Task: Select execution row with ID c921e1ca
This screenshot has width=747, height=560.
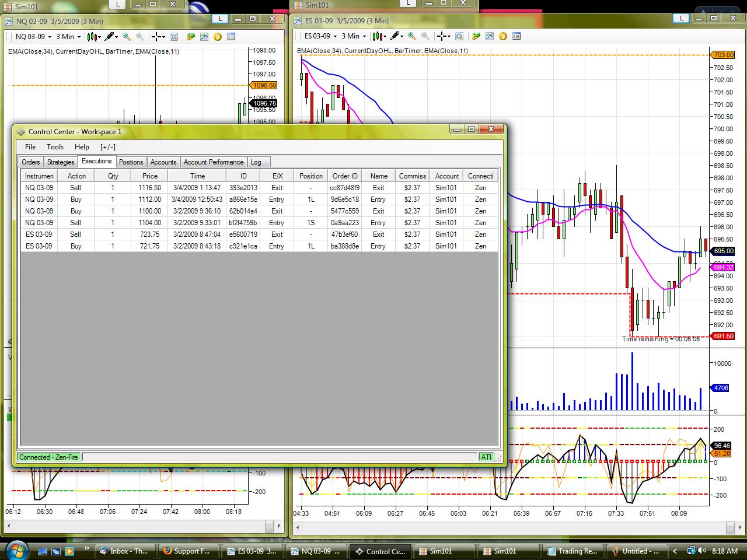Action: (x=260, y=246)
